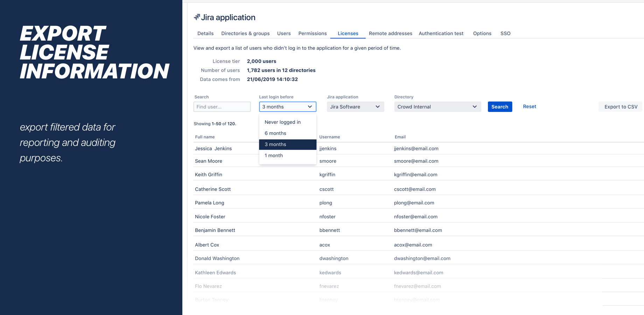Focus the Find user search field
Image resolution: width=644 pixels, height=315 pixels.
pos(222,107)
